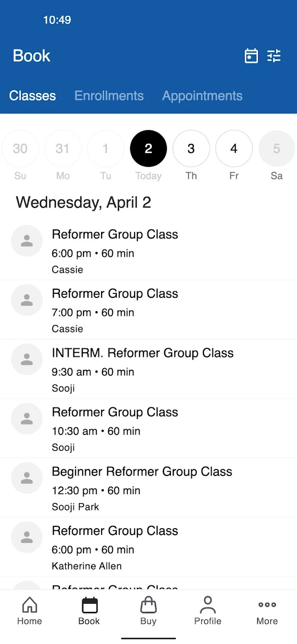Viewport: 297px width, 644px height.
Task: Tap Cassie's avatar on the 7:00 pm class
Action: (x=27, y=300)
